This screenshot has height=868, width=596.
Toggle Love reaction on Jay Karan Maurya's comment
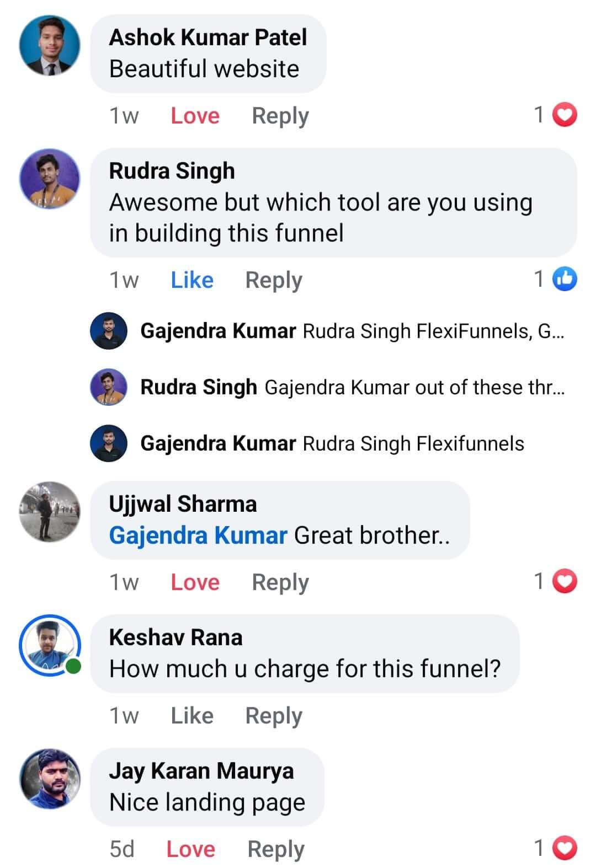pos(190,849)
